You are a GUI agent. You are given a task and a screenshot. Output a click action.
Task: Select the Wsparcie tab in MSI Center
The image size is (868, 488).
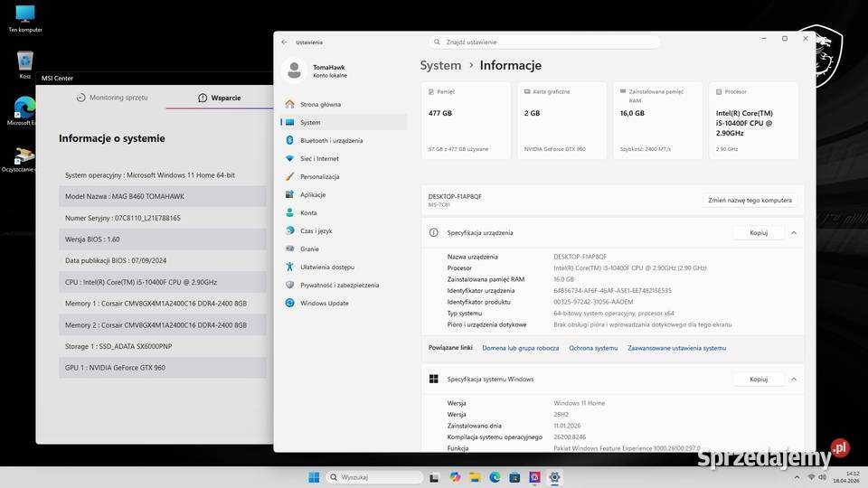pyautogui.click(x=220, y=98)
